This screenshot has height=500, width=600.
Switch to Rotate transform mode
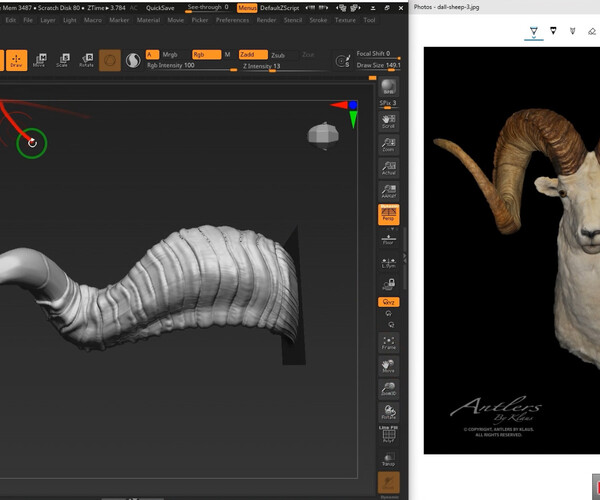86,60
